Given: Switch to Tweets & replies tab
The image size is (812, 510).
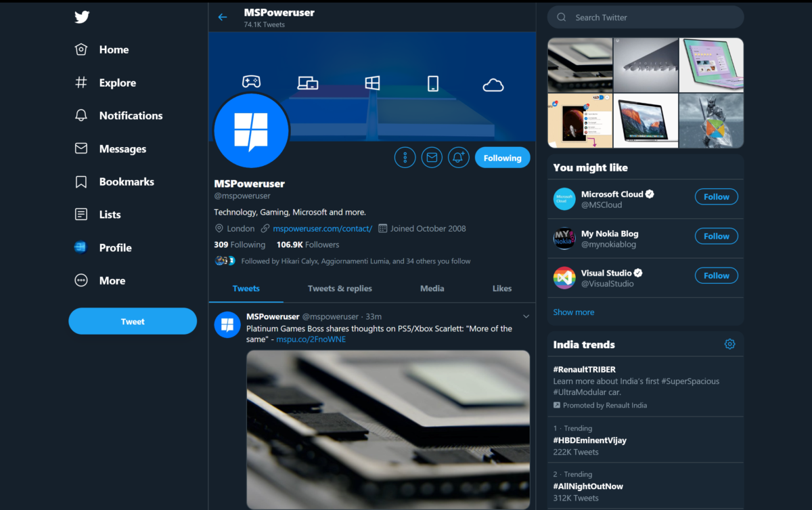Looking at the screenshot, I should pos(340,289).
